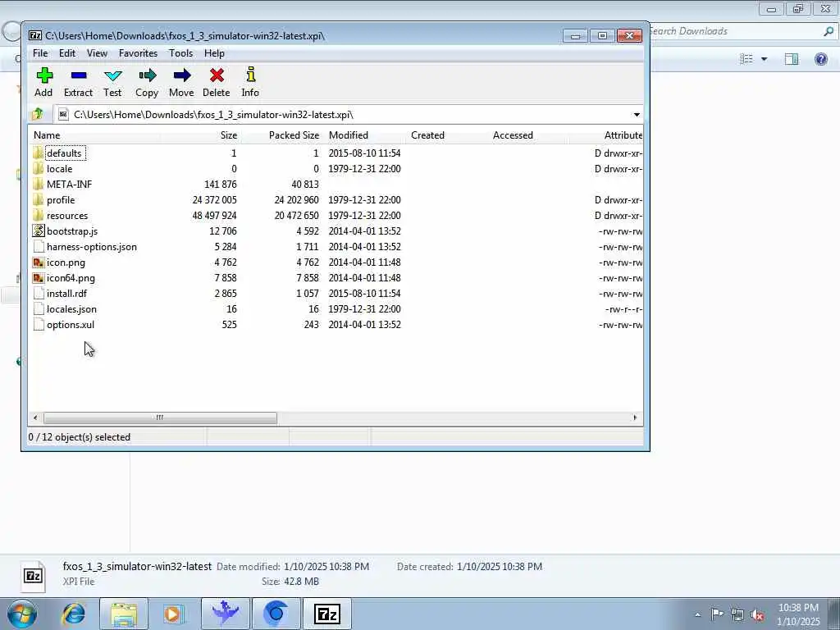Open Windows Explorer taskbar icon
Screen dimensions: 840x630
[x=124, y=614]
